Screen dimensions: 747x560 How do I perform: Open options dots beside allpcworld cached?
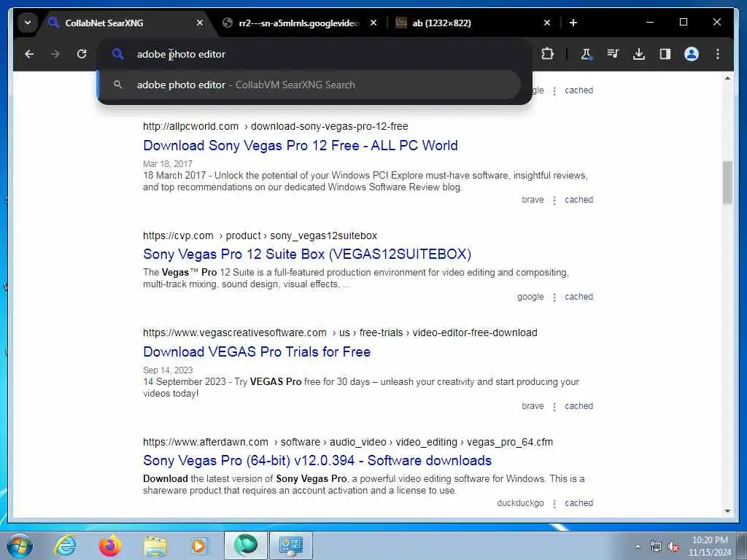click(554, 201)
